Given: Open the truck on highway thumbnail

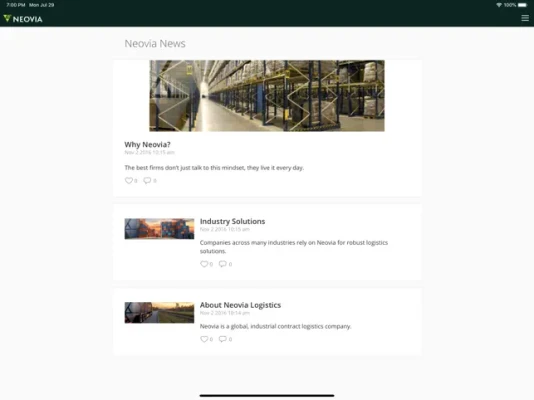Looking at the screenshot, I should (x=159, y=313).
